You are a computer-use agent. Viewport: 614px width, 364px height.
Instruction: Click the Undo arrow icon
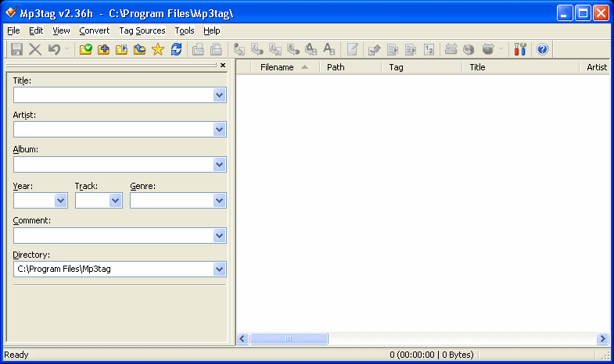[54, 49]
